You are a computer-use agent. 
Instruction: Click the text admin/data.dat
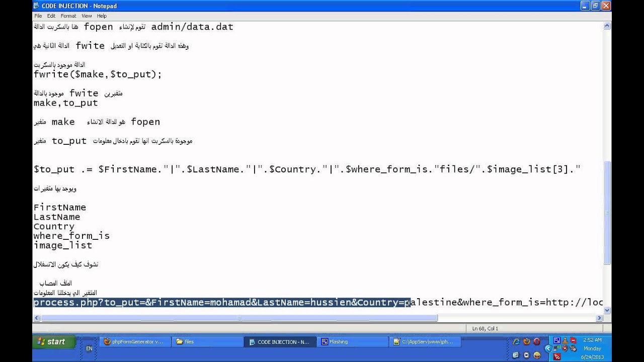point(192,27)
